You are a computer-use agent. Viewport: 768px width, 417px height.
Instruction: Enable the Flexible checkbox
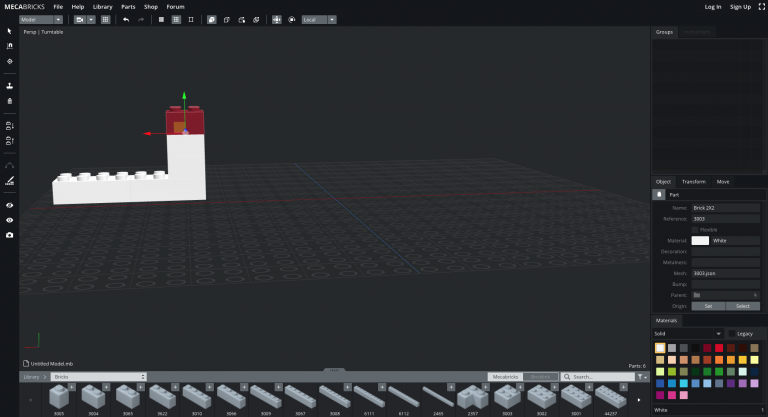(x=695, y=230)
